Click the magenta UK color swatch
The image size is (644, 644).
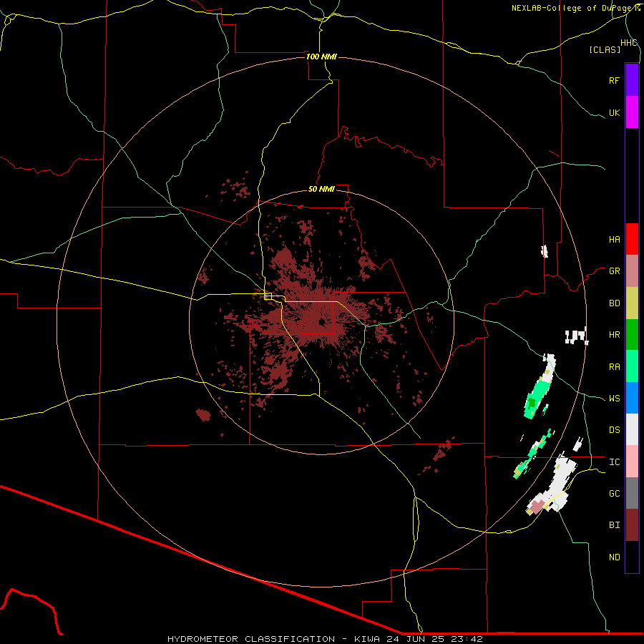(632, 112)
